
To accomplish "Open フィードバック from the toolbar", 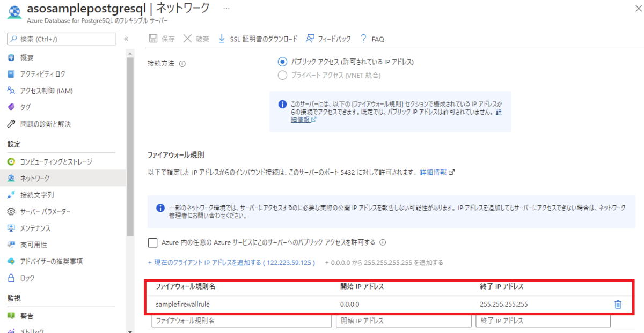I will click(x=328, y=39).
